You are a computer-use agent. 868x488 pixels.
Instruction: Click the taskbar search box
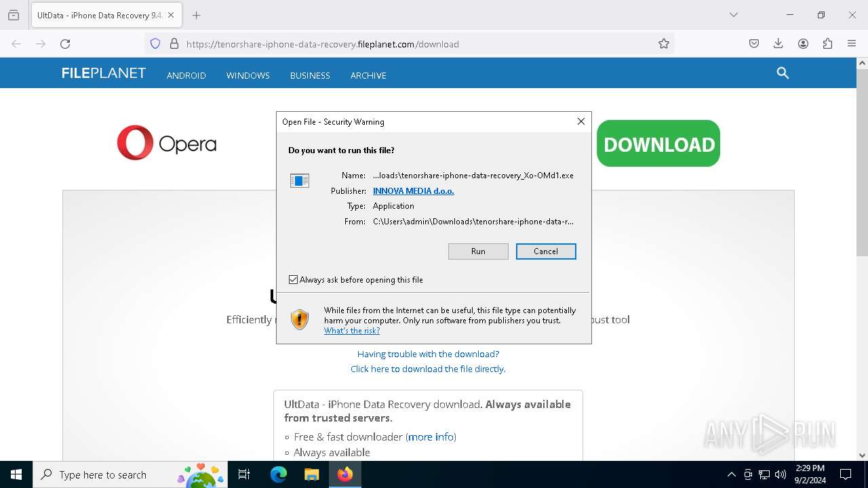129,474
